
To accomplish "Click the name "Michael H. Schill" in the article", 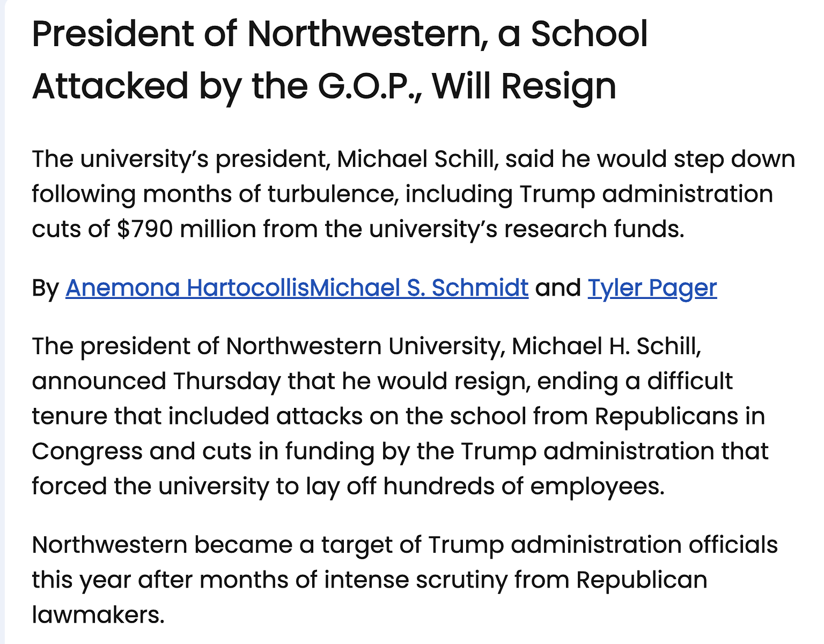I will 606,346.
